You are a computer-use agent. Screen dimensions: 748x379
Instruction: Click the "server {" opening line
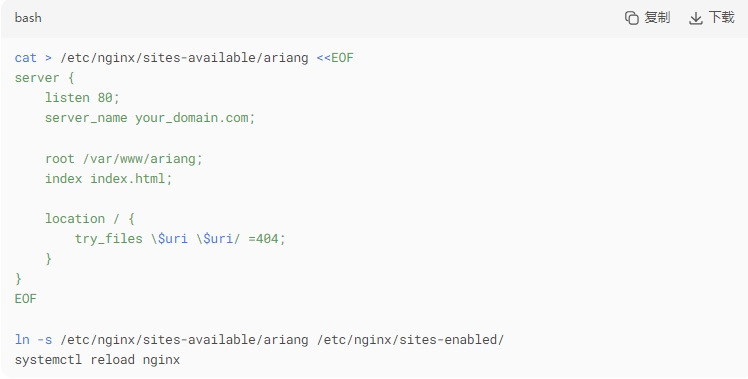click(x=44, y=78)
